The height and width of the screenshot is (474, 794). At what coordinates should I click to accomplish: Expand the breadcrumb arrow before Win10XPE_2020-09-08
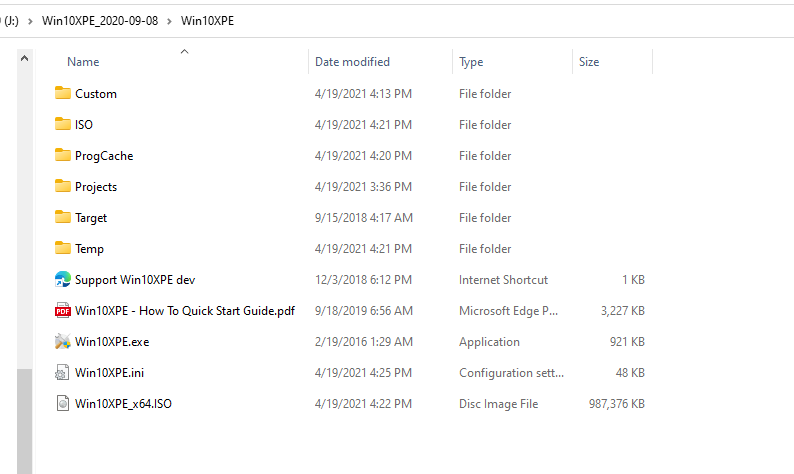30,20
